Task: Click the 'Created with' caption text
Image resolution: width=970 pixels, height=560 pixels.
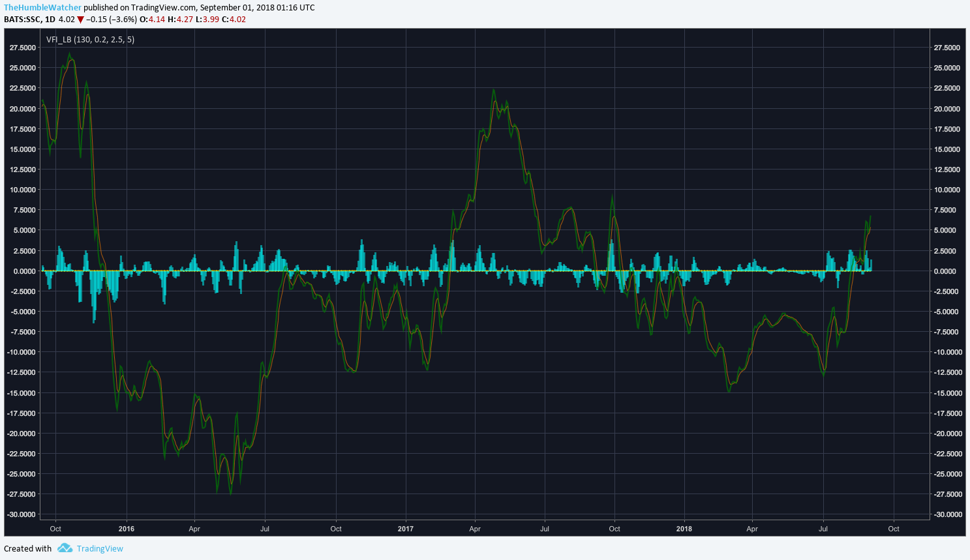Action: 27,549
